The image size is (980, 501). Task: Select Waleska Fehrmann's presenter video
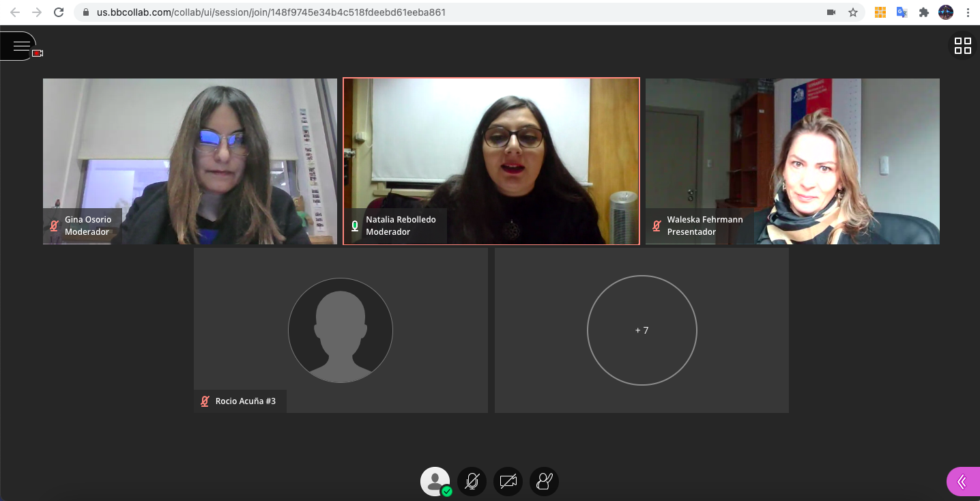tap(792, 161)
